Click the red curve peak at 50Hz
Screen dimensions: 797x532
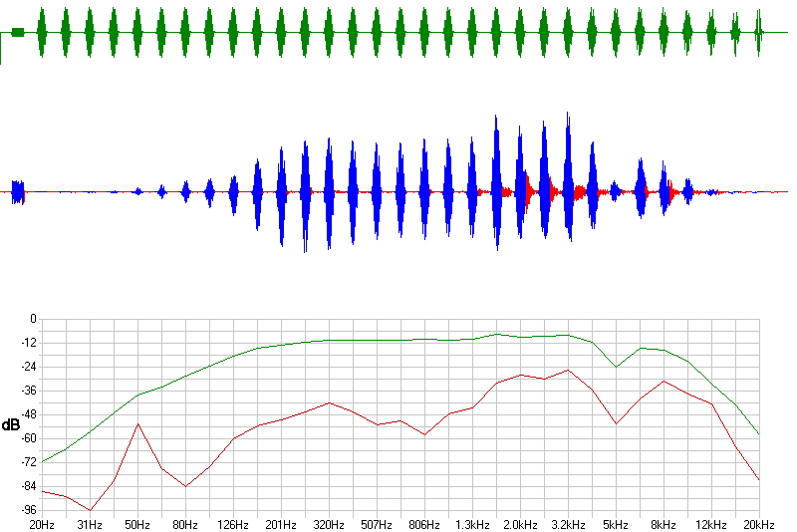137,423
